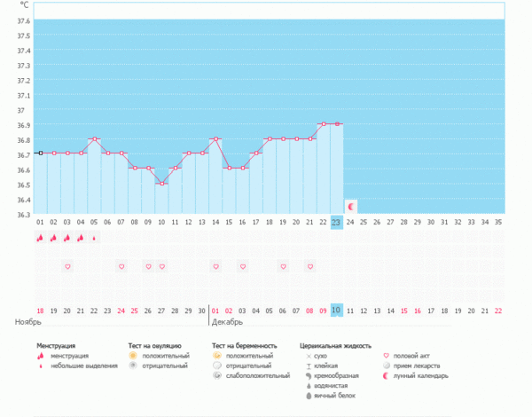
Task: Click the lunar calendar moon icon on day 24
Action: pos(350,206)
